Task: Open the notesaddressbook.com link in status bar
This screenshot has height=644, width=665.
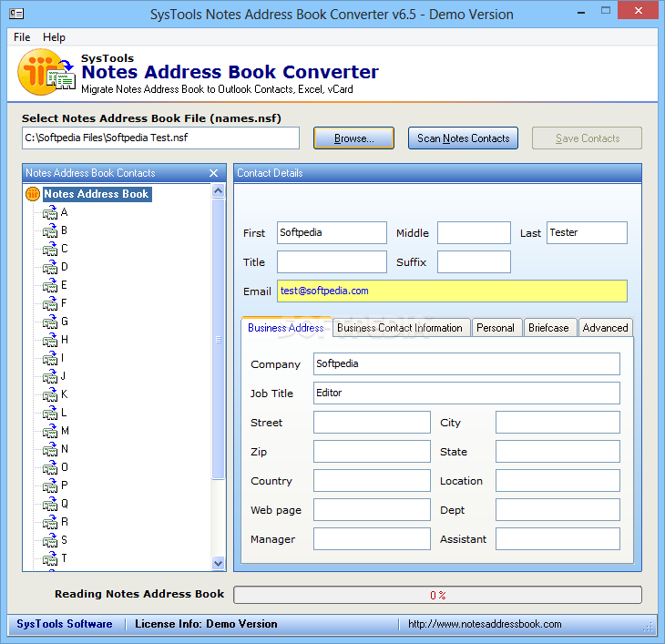Action: [x=485, y=624]
